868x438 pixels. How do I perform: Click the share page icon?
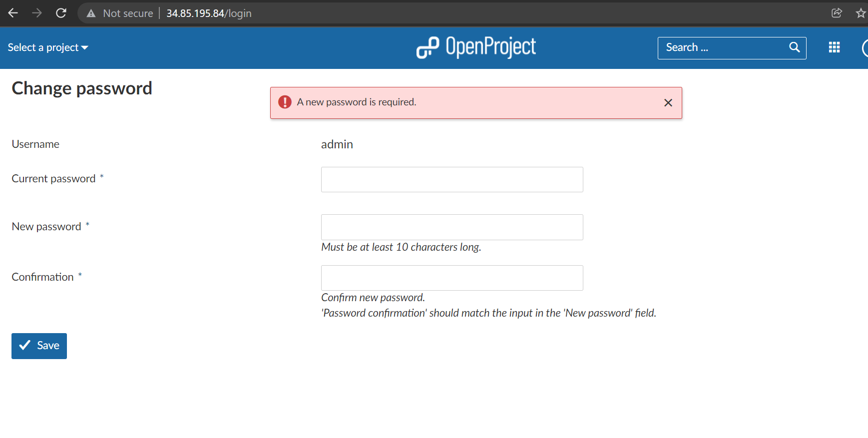coord(837,13)
